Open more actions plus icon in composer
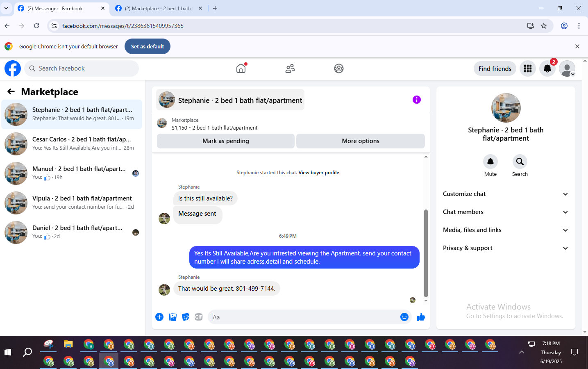588x369 pixels. point(159,317)
